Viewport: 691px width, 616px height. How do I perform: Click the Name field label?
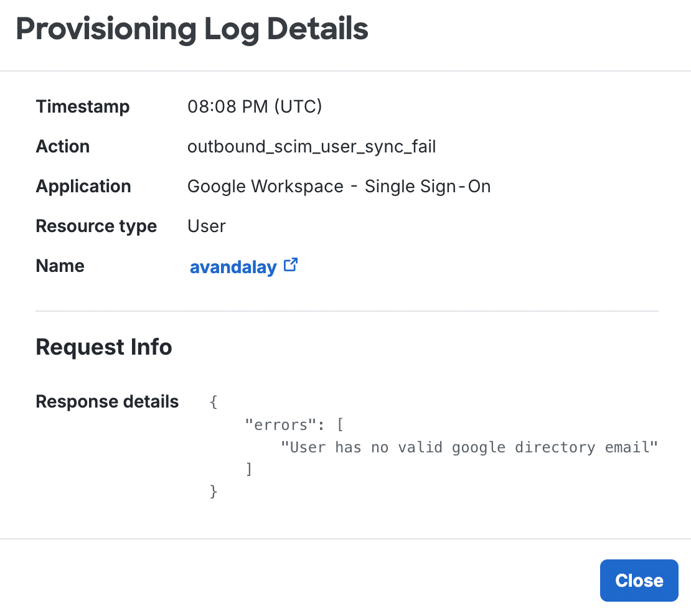coord(60,266)
